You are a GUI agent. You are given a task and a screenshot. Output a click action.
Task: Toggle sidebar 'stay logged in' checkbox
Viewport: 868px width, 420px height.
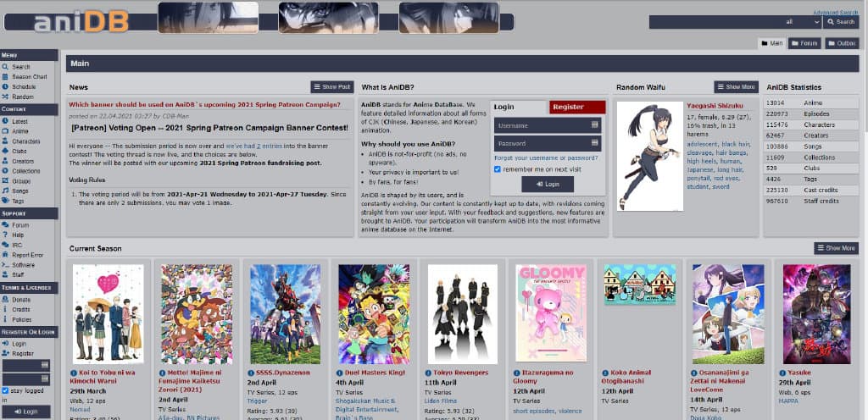pyautogui.click(x=6, y=390)
